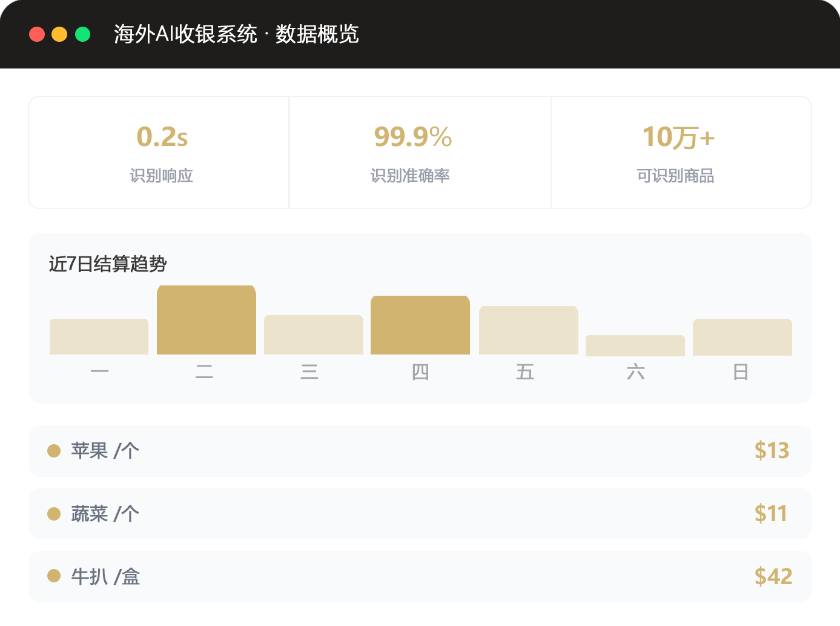840x626 pixels.
Task: Click the Friday (五) bar in chart
Action: 529,330
